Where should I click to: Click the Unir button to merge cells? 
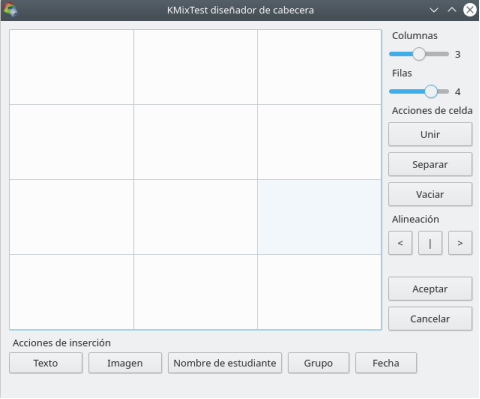pos(430,134)
